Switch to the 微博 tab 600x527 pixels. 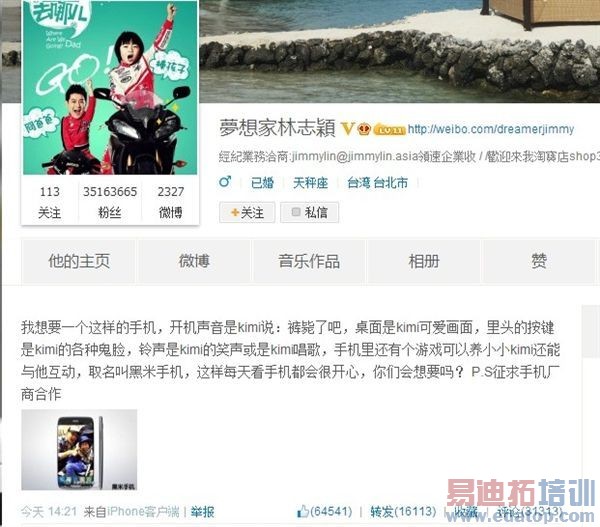194,261
